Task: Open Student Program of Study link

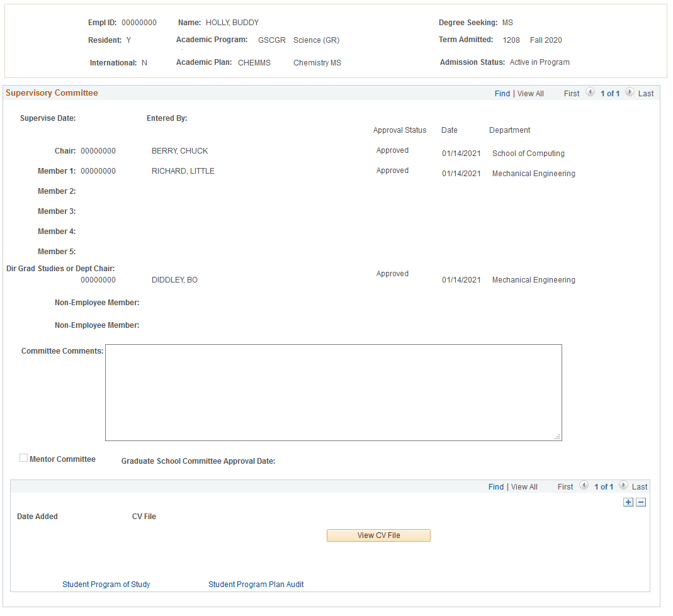Action: (106, 585)
